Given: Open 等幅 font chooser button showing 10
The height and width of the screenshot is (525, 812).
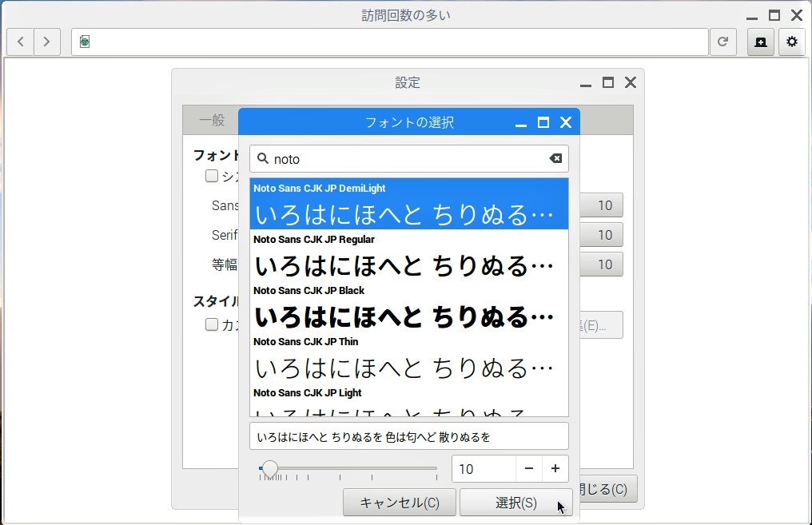Looking at the screenshot, I should [x=601, y=264].
